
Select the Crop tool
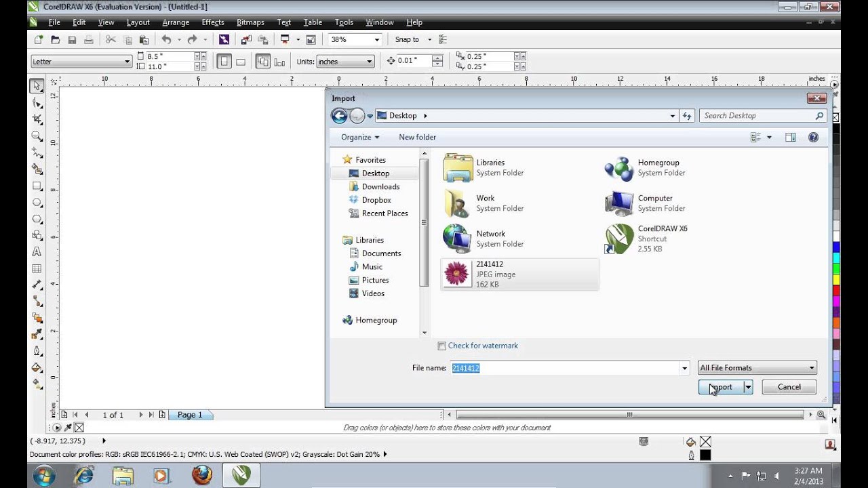[37, 119]
